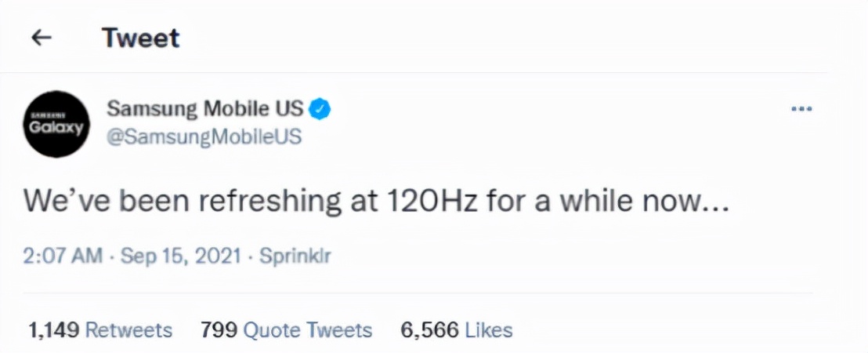Go back using the left arrow
868x353 pixels.
(41, 38)
